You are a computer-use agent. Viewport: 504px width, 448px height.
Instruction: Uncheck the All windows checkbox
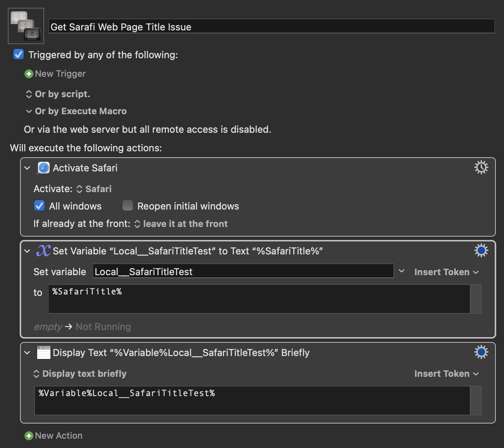(x=39, y=205)
